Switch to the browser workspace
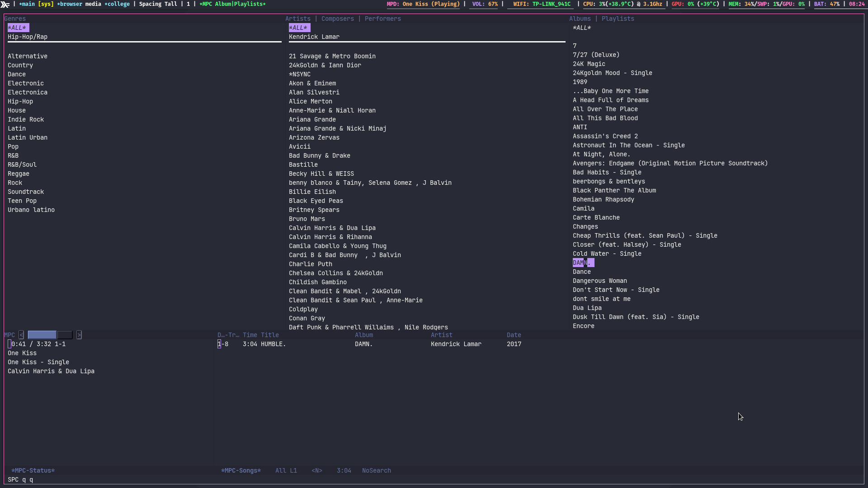 click(70, 4)
